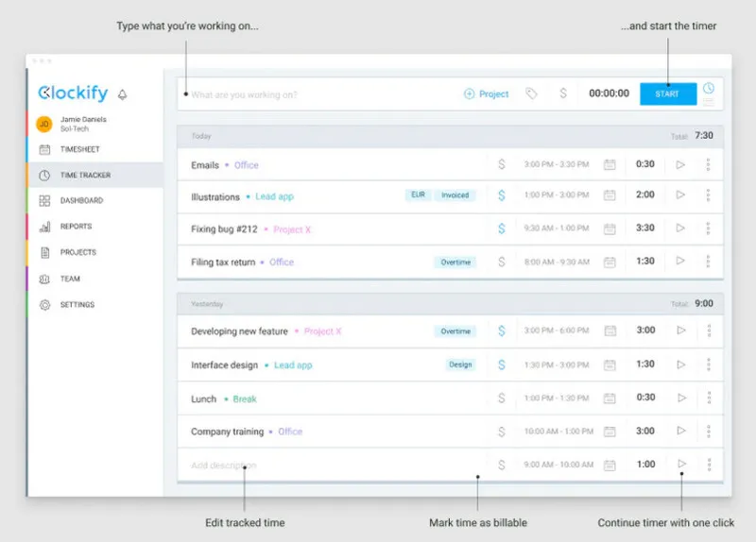Click Project X on Fixing bug #212

coord(292,229)
